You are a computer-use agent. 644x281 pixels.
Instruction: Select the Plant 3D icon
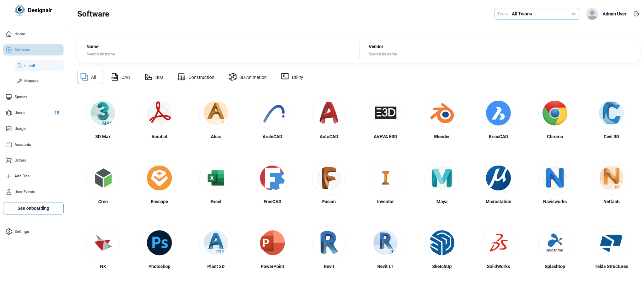[216, 243]
